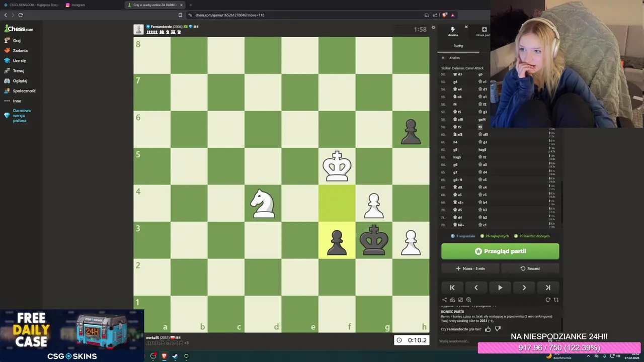Jump to the last move
Viewport: 644px width, 362px height.
tap(548, 288)
